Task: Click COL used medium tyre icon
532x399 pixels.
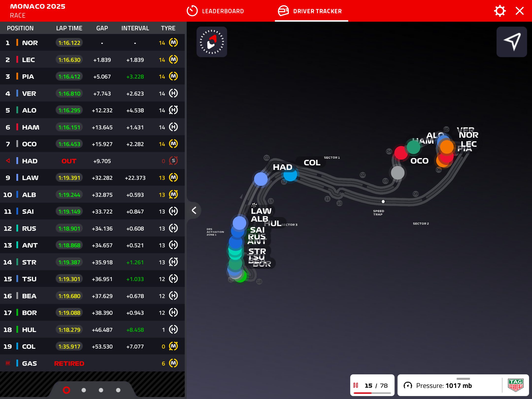Action: click(173, 346)
